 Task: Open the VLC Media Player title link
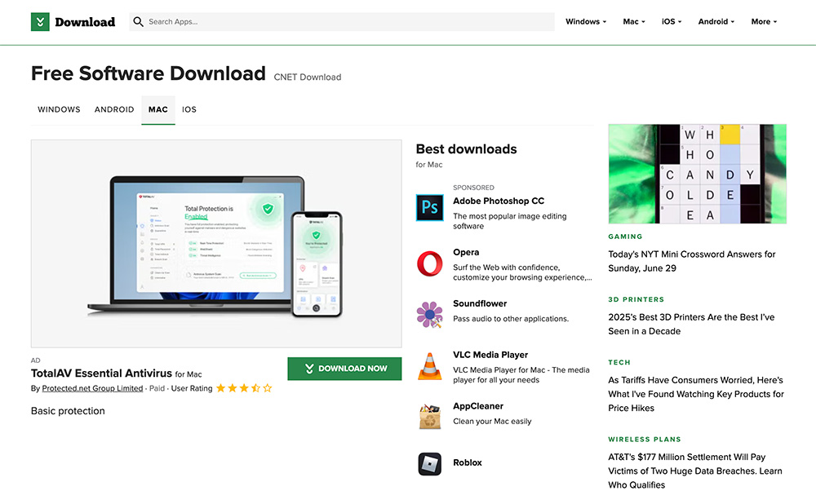point(490,355)
